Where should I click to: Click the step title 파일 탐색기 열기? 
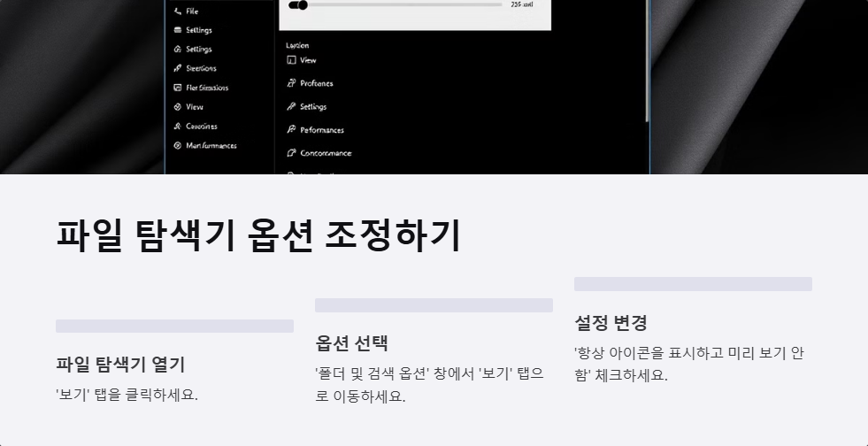click(120, 364)
